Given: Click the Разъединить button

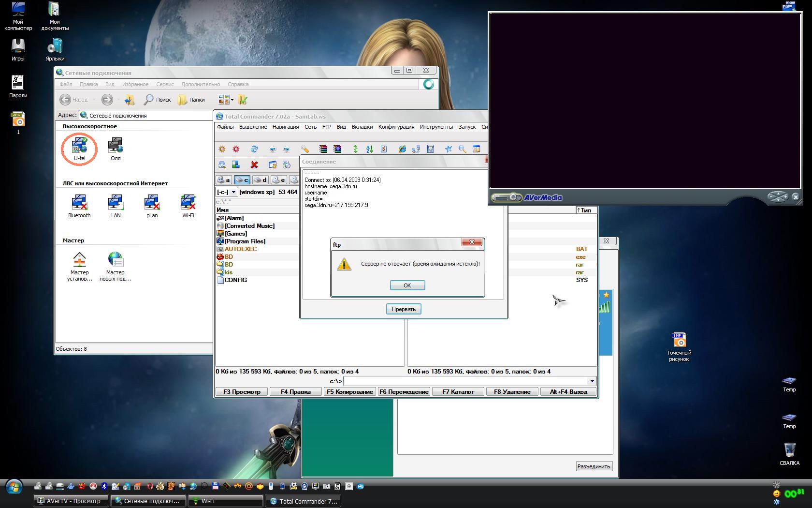Looking at the screenshot, I should [x=594, y=466].
